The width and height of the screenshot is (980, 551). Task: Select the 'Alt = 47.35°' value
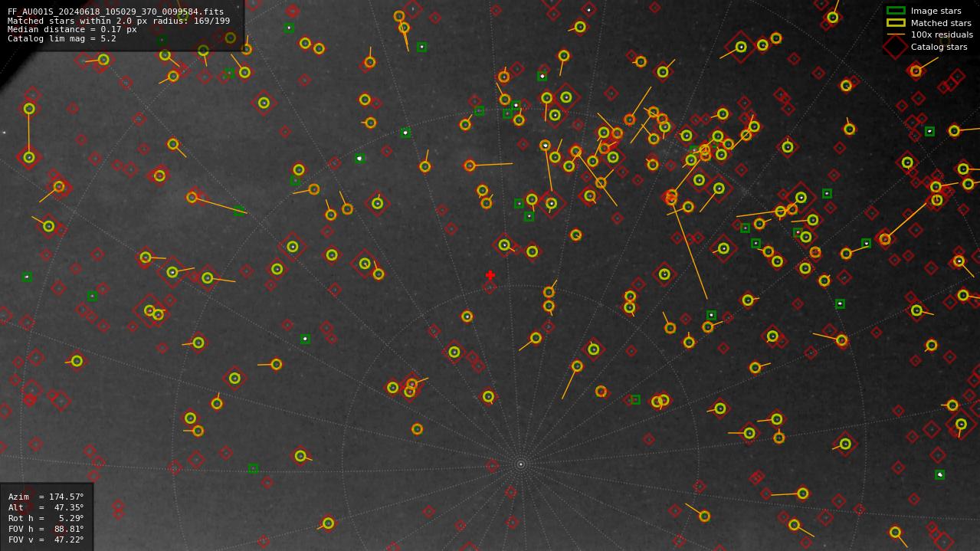(46, 507)
